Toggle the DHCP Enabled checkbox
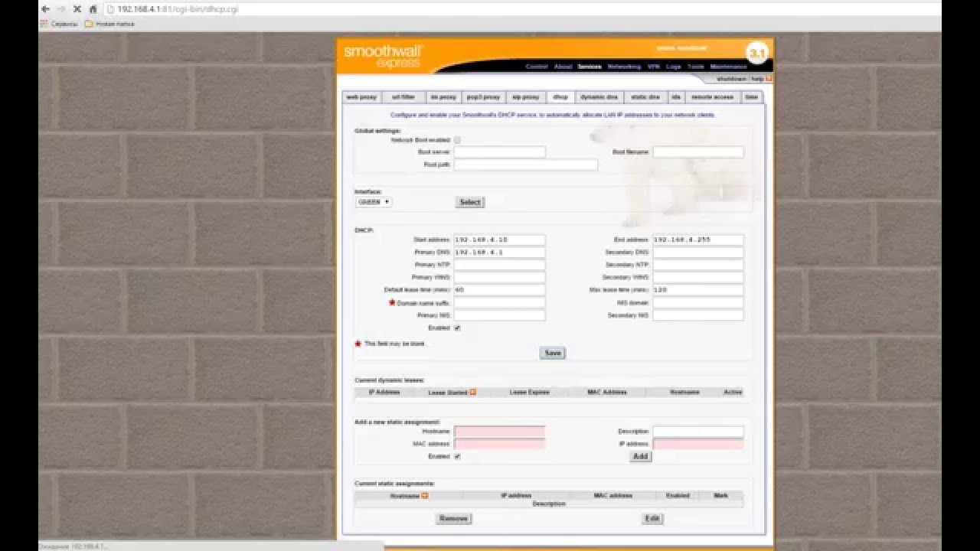Image resolution: width=980 pixels, height=551 pixels. [x=457, y=328]
